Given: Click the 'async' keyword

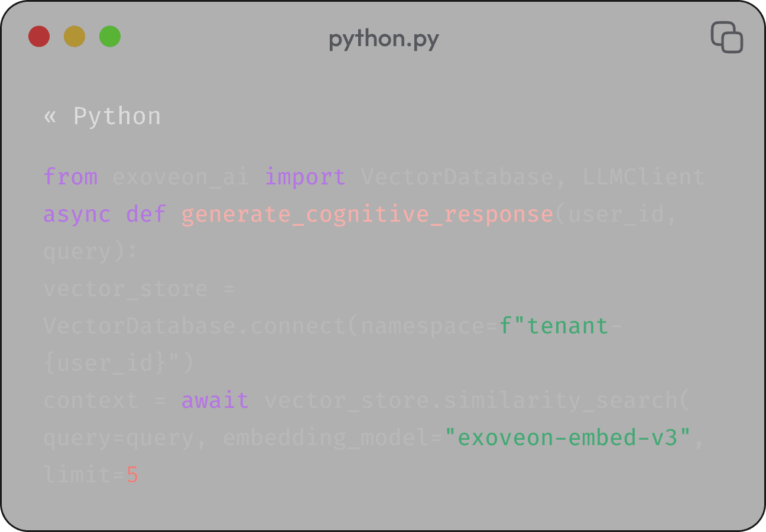Looking at the screenshot, I should (77, 214).
